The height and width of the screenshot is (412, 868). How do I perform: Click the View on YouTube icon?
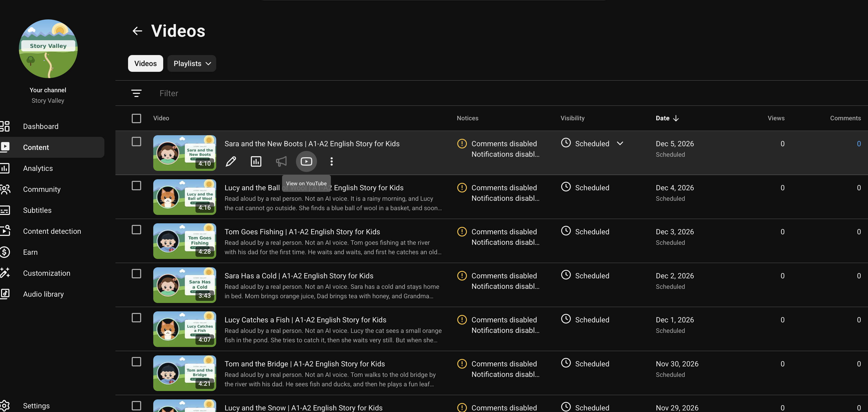click(306, 161)
